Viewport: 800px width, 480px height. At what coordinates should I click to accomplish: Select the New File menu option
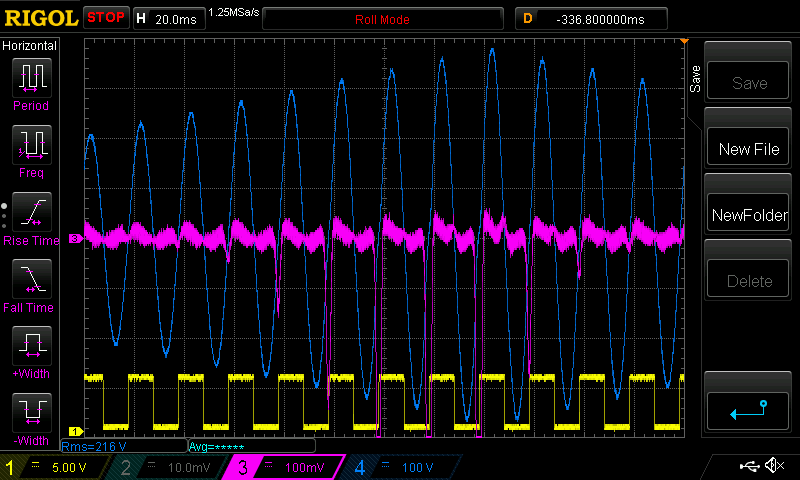(749, 149)
